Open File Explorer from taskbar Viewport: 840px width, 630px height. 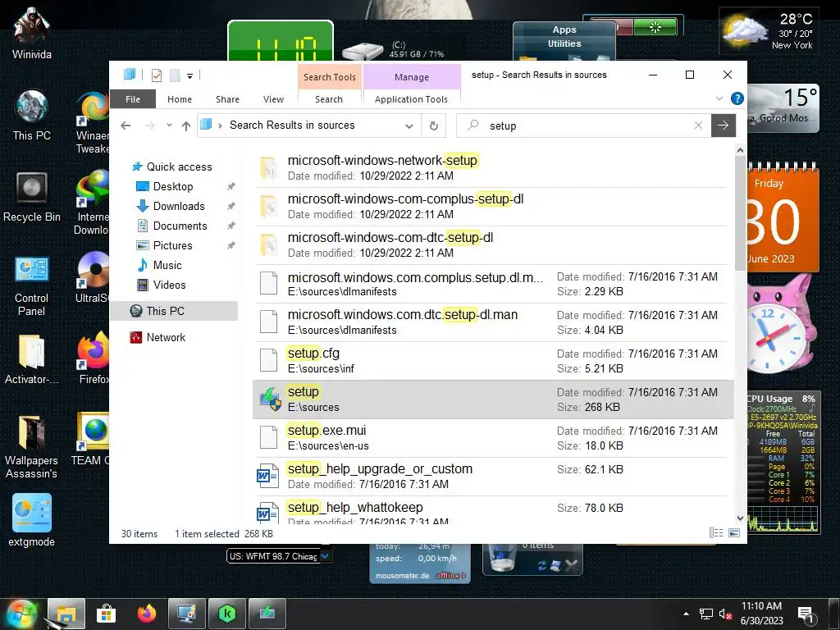click(x=66, y=614)
